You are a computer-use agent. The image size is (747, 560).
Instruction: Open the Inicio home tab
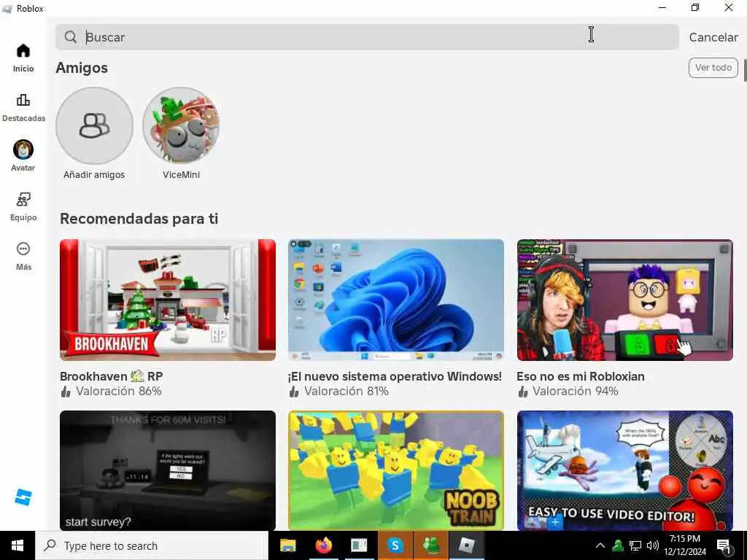[23, 58]
